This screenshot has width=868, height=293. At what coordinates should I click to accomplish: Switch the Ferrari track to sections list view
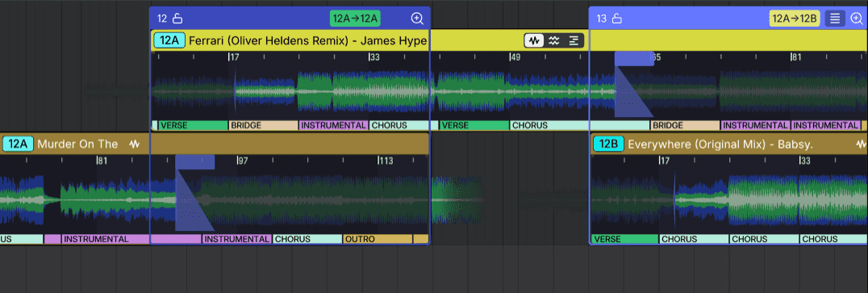click(x=574, y=40)
